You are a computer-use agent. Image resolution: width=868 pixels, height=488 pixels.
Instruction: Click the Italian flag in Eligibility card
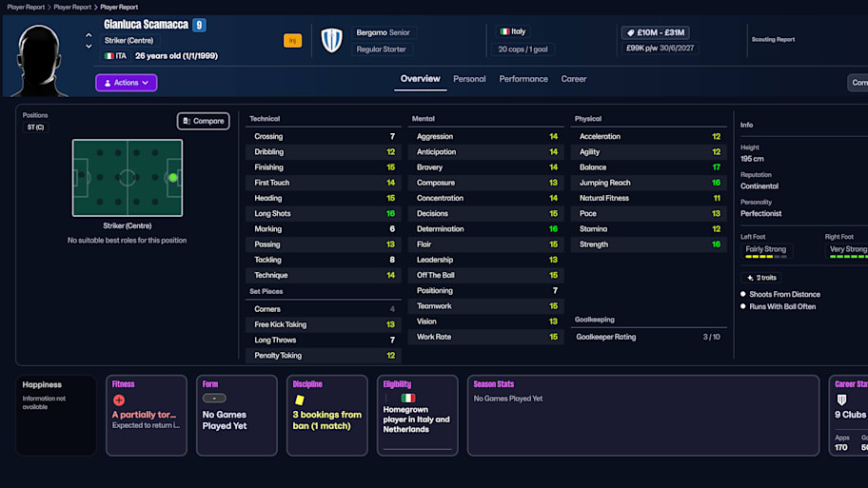[408, 398]
